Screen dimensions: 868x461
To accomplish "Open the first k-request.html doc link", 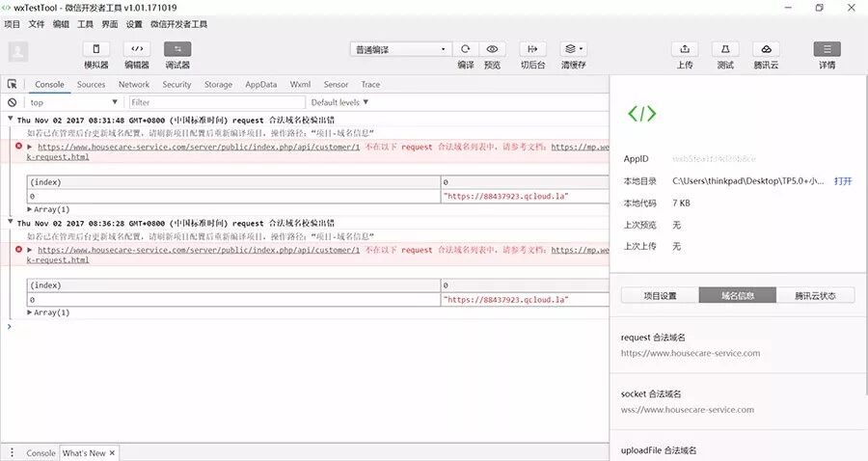I will pos(58,156).
